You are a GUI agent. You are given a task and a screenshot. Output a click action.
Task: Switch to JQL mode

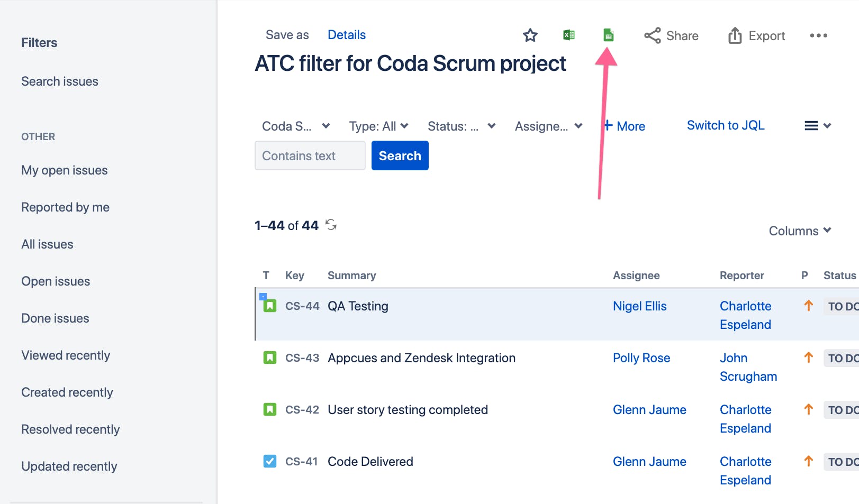point(726,125)
